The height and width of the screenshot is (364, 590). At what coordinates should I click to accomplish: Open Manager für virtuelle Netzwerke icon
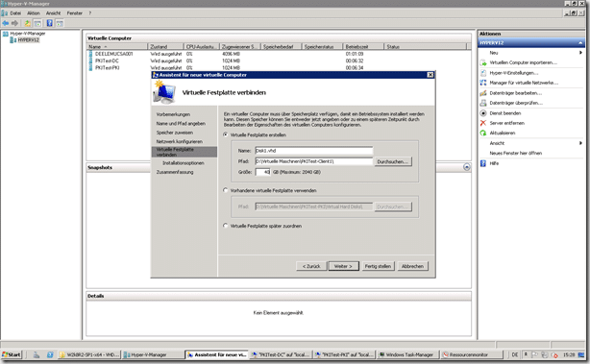(x=483, y=83)
